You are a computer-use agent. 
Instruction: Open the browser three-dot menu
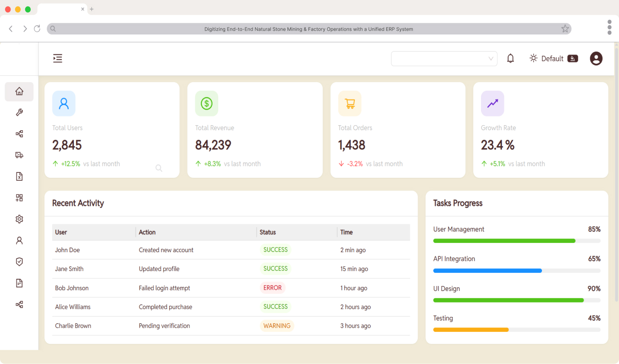click(x=609, y=28)
